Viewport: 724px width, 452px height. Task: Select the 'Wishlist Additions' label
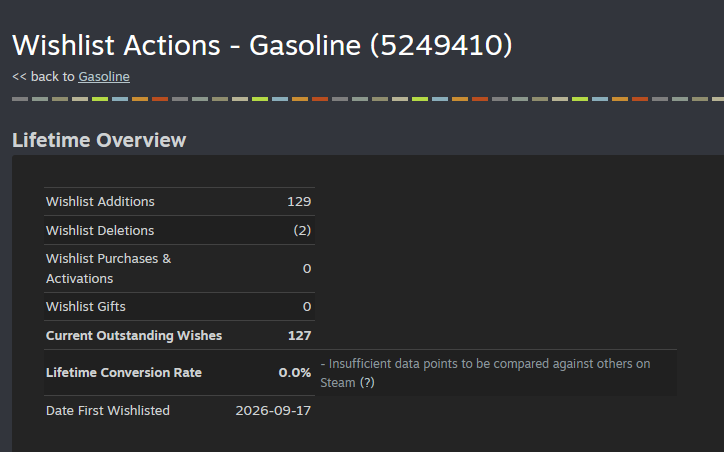point(100,202)
